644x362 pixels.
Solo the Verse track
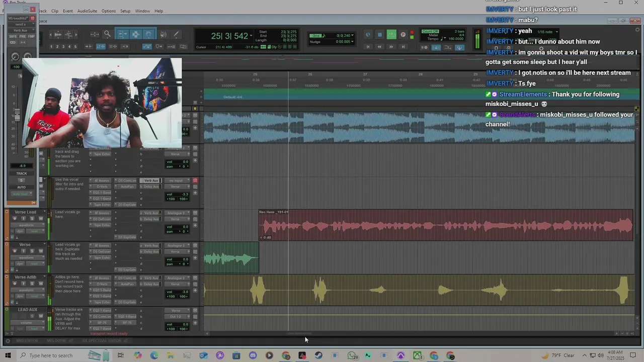coord(32,251)
